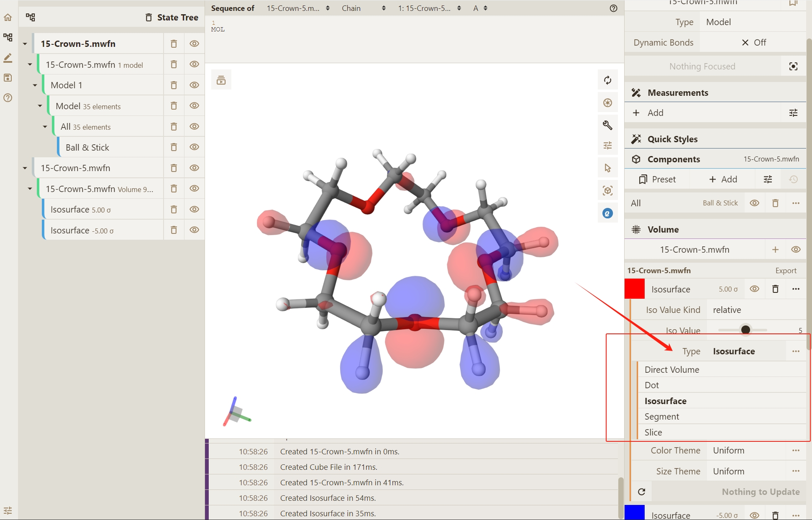Click the focus target icon next to Nothing Focused
Screen dimensions: 812x520
tap(793, 67)
